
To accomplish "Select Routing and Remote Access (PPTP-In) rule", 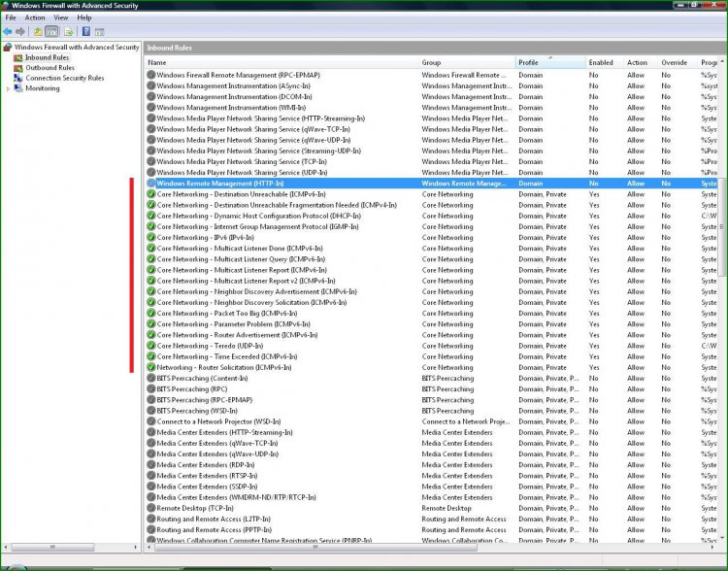I will pyautogui.click(x=432, y=530).
